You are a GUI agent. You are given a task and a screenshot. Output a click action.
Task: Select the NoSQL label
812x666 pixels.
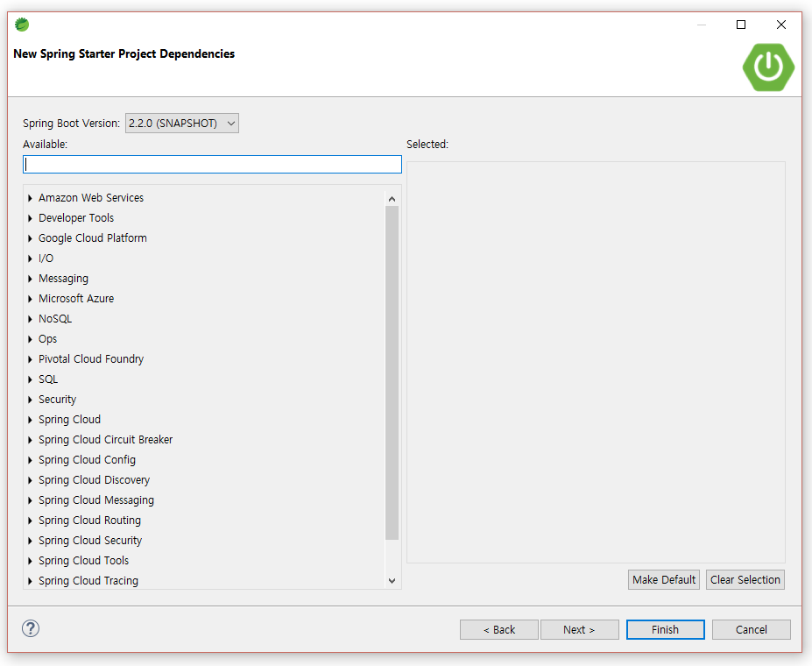point(55,319)
